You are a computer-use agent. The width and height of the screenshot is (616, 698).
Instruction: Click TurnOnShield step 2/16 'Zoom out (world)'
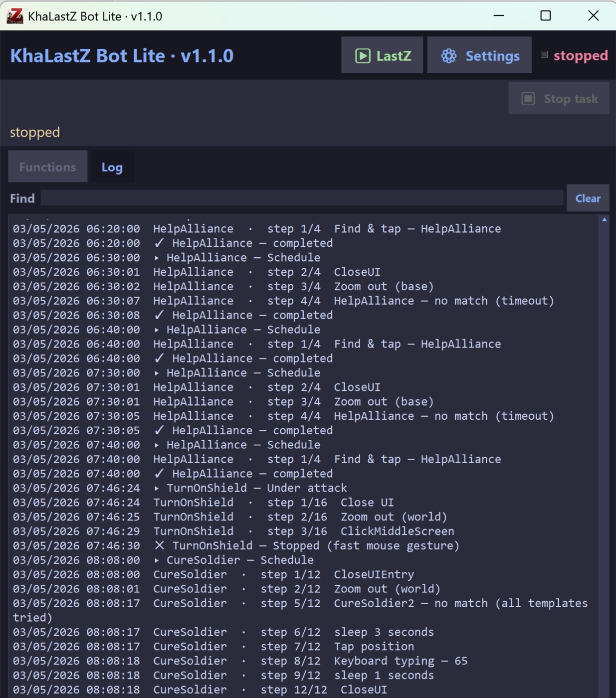230,517
